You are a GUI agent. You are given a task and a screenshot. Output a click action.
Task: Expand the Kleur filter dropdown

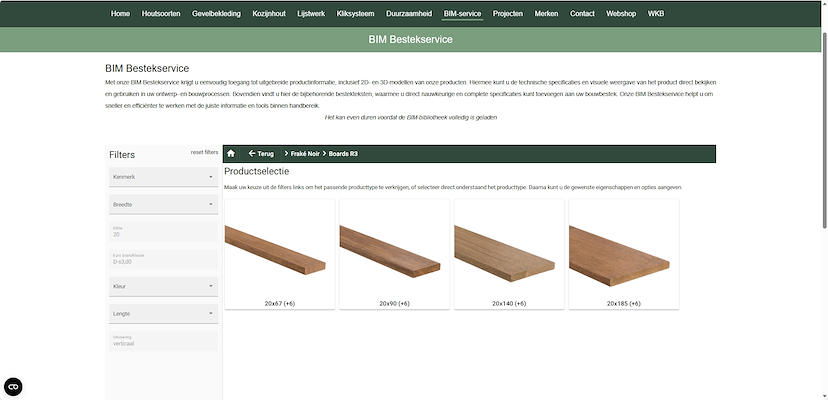click(x=162, y=286)
